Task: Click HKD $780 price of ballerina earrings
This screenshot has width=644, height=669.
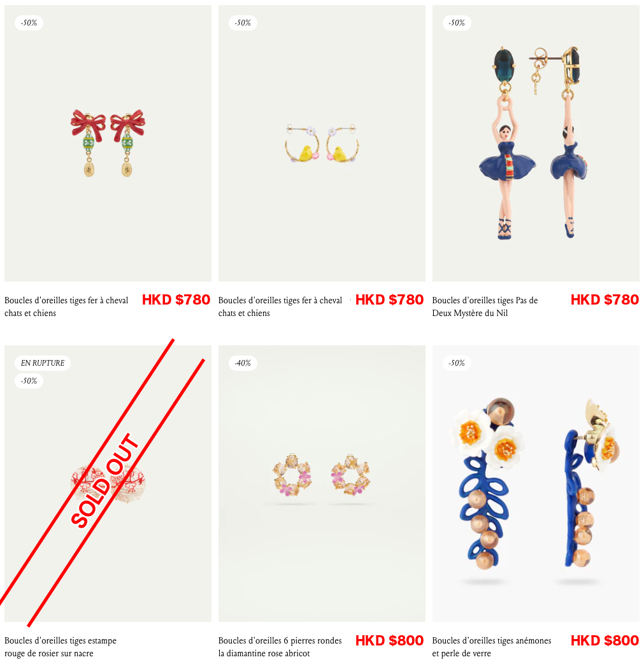Action: point(605,300)
